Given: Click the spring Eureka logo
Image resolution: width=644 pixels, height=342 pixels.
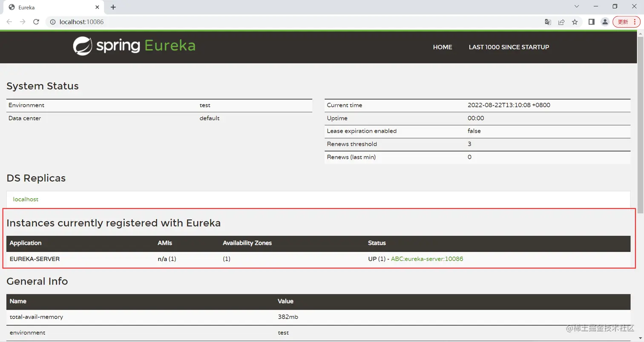Looking at the screenshot, I should pos(134,46).
